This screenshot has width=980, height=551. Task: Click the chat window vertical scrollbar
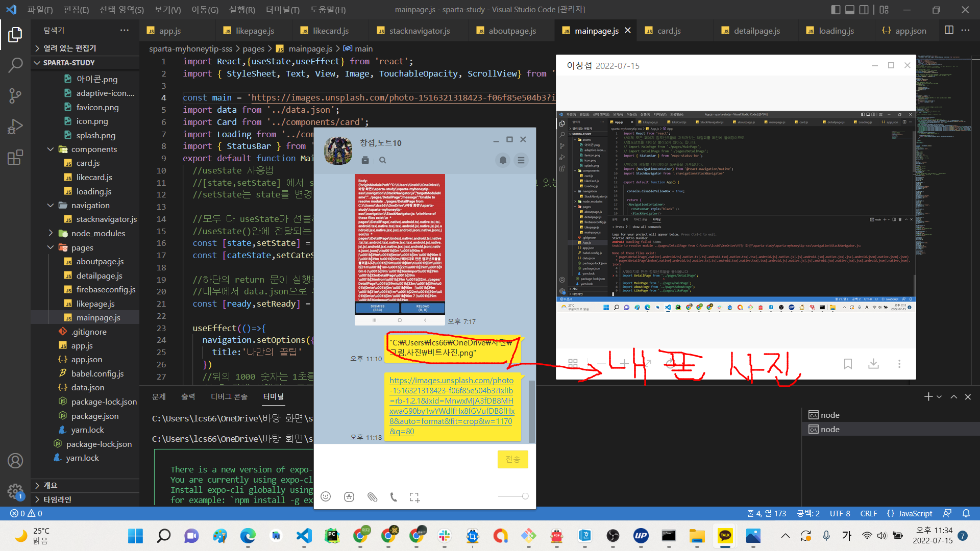pyautogui.click(x=532, y=411)
